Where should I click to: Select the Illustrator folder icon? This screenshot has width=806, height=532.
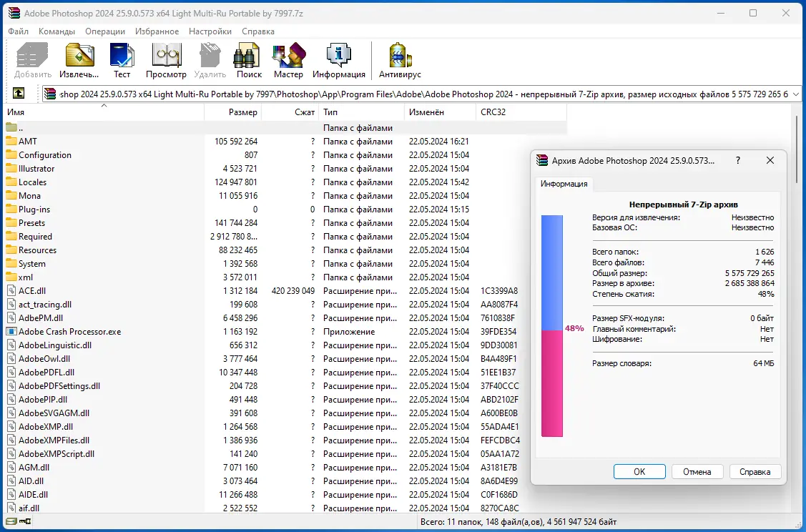[11, 168]
